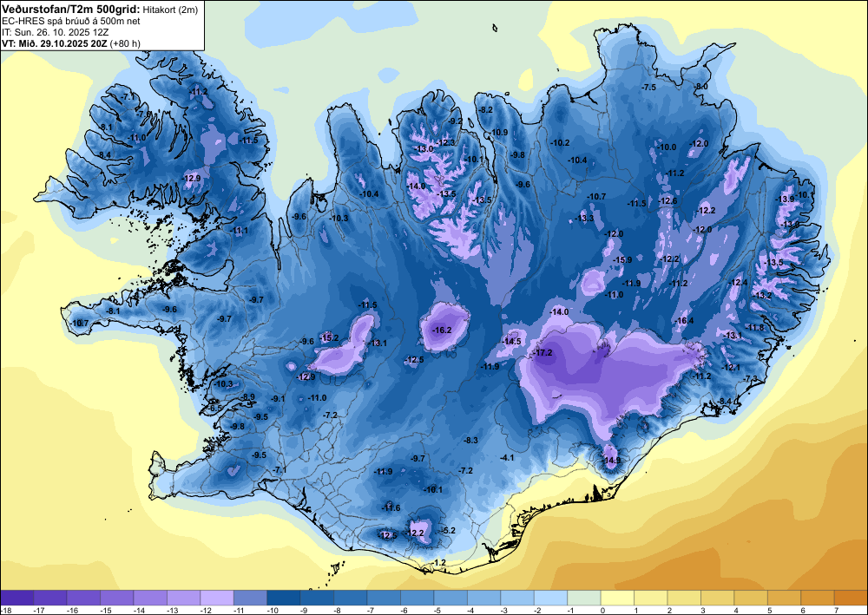Click the legend swatch between 3 and 4
Image resolution: width=868 pixels, height=615 pixels.
coord(718,598)
